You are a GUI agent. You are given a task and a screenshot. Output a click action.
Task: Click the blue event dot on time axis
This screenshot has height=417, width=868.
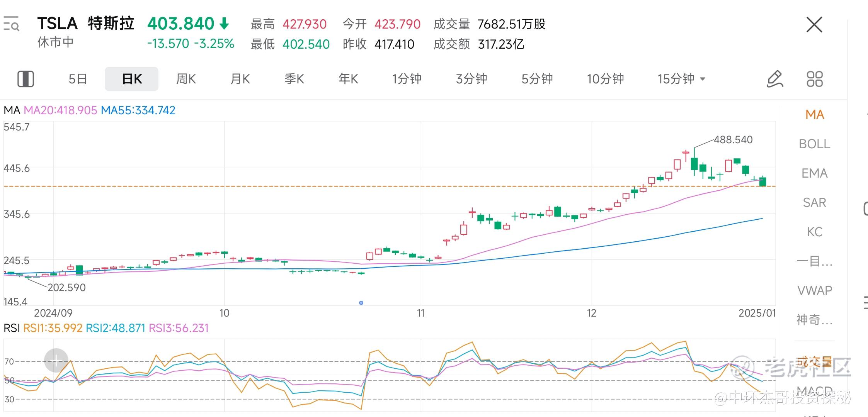click(361, 303)
